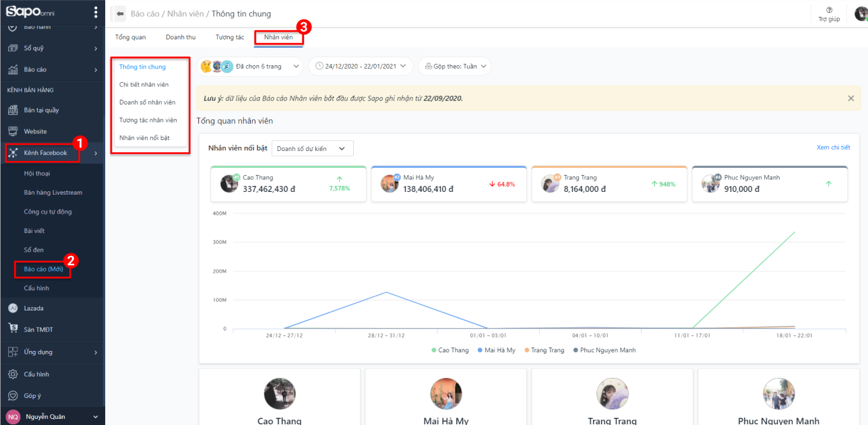This screenshot has width=868, height=425.
Task: Click the Website sidebar icon
Action: 12,131
